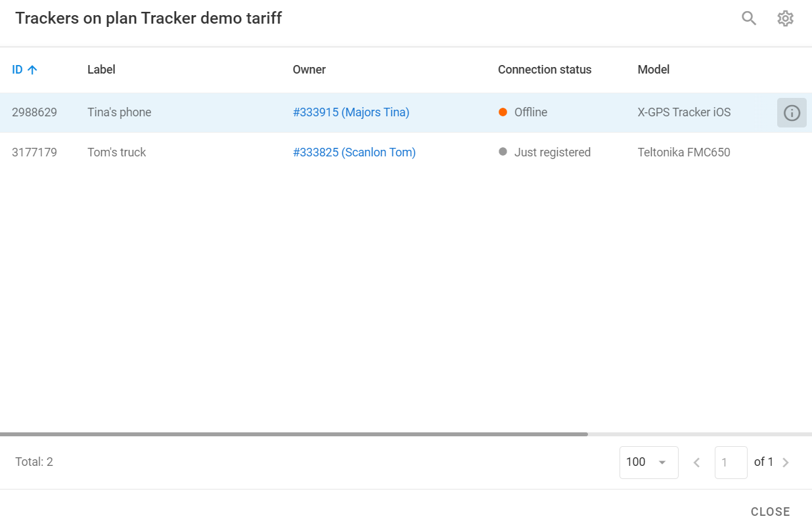Sort the table by the ID column
Image resolution: width=812 pixels, height=525 pixels.
point(17,69)
